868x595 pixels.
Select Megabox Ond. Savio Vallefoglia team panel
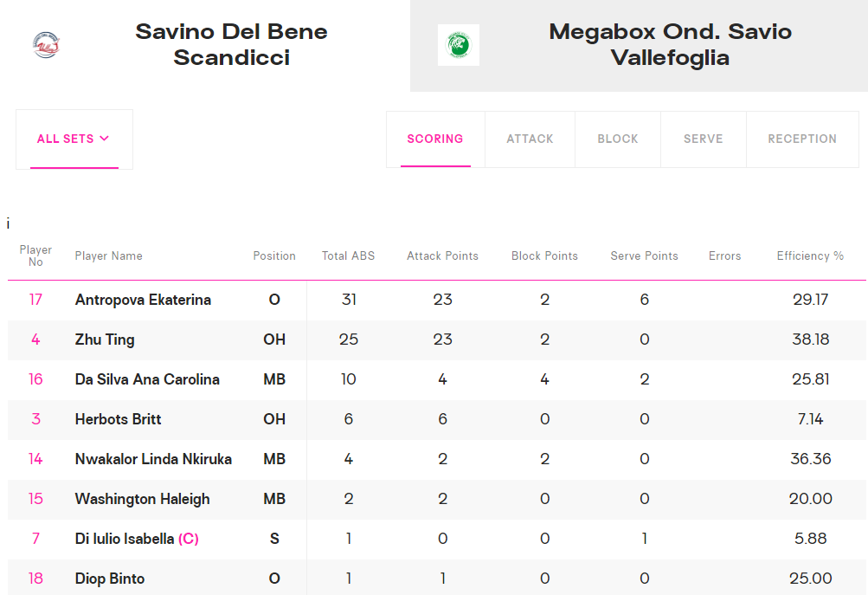pyautogui.click(x=639, y=45)
